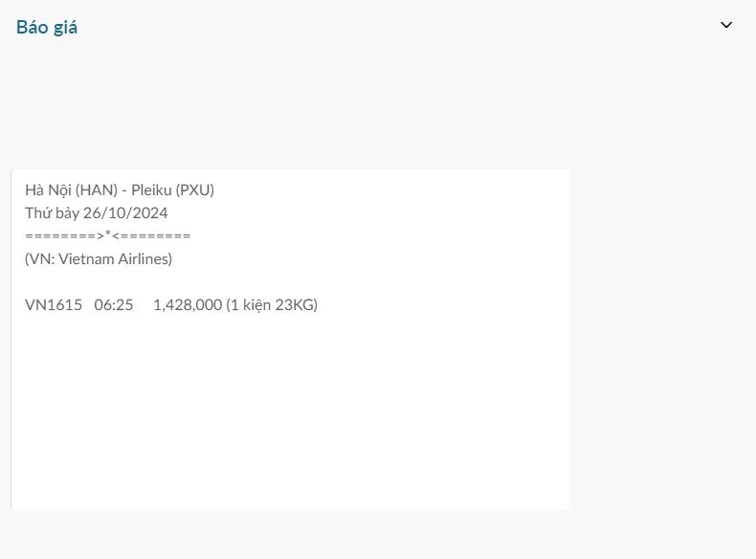The image size is (756, 559).
Task: Place cursor in blank area below the flight line
Action: (287, 412)
